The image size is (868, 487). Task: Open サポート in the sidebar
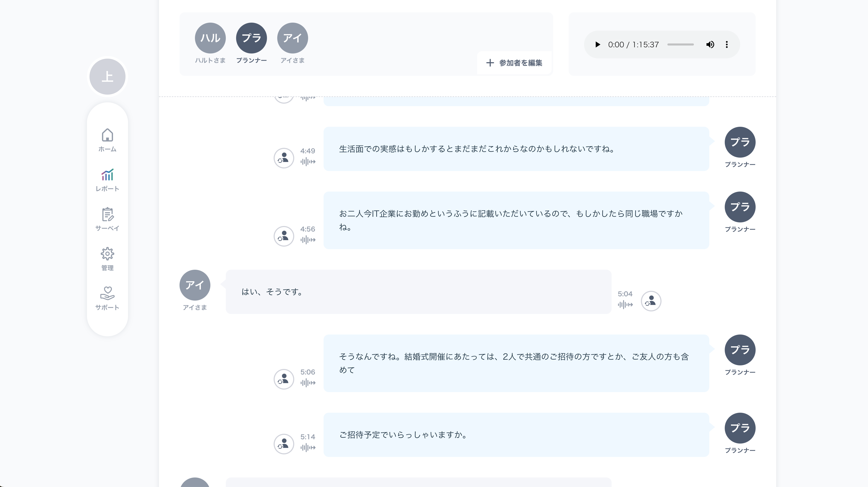pyautogui.click(x=107, y=298)
